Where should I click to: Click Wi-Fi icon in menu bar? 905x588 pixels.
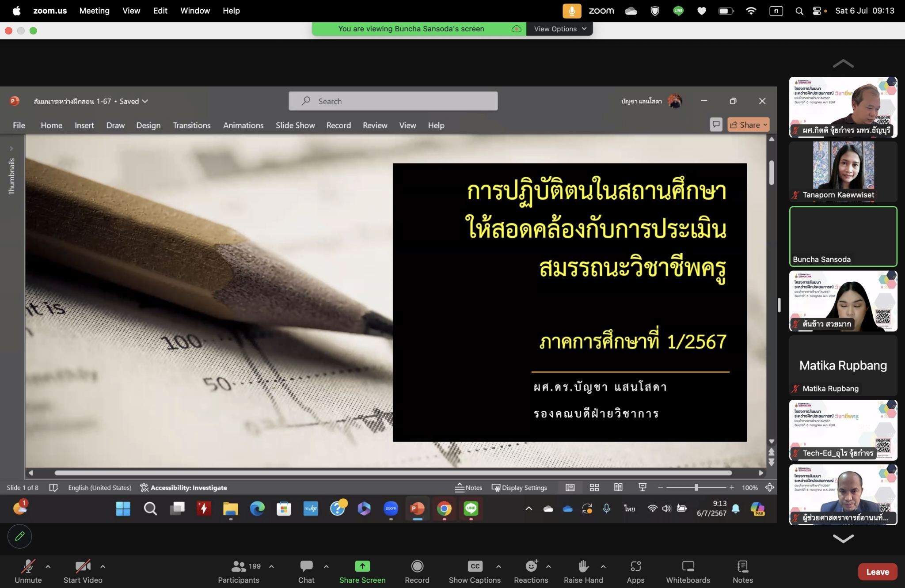click(751, 11)
